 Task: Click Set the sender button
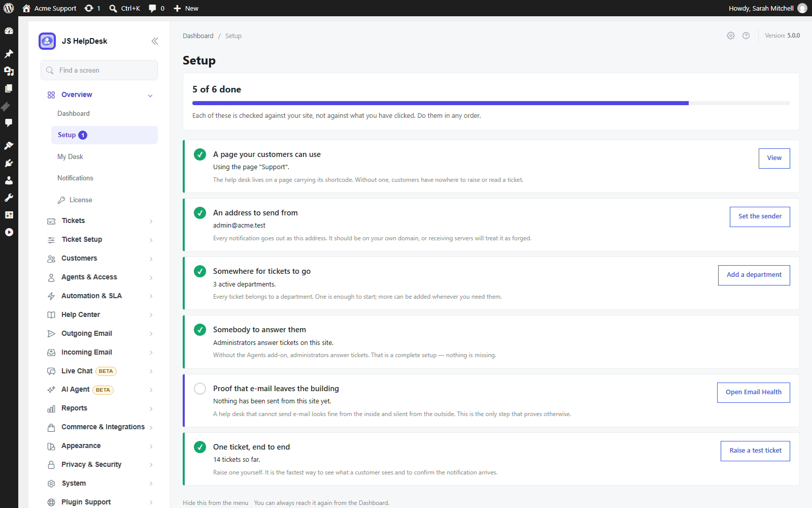click(x=760, y=217)
